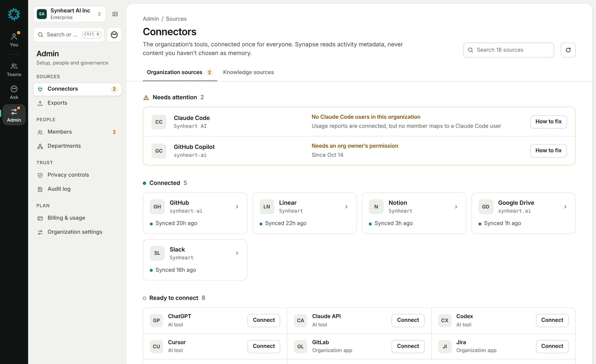
Task: Expand Google Drive card via chevron
Action: pos(565,207)
